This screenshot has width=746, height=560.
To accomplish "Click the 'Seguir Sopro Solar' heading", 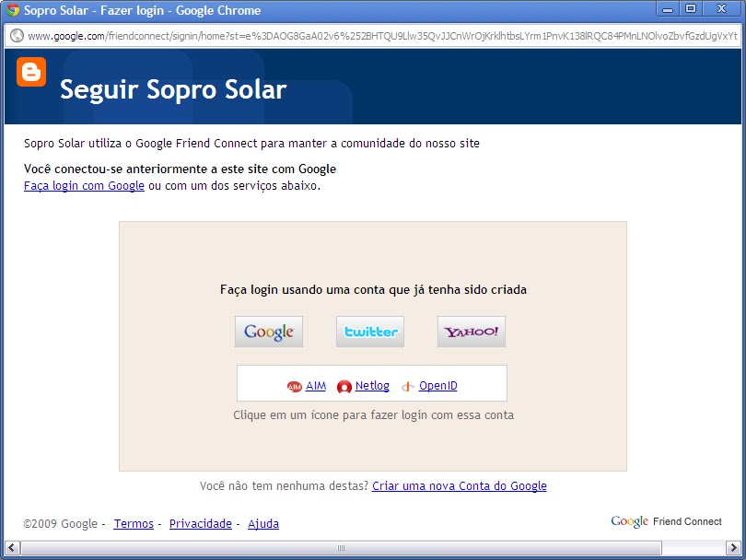I will pyautogui.click(x=173, y=89).
